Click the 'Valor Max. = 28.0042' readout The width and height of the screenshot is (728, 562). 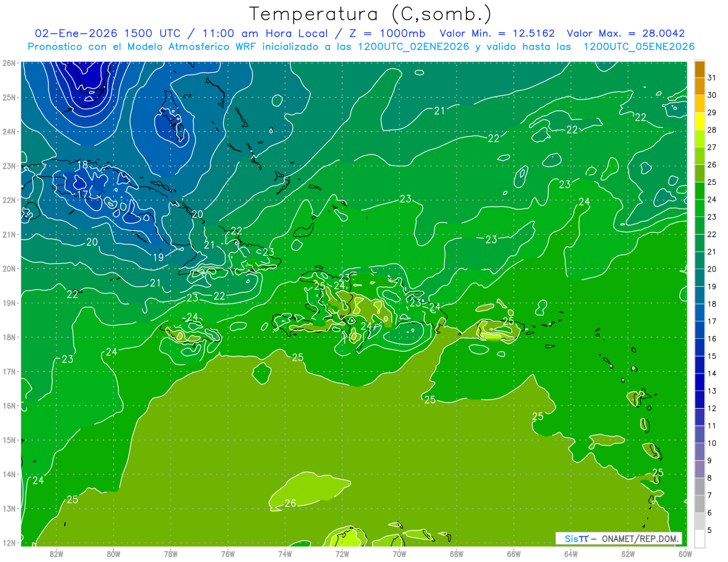[625, 33]
